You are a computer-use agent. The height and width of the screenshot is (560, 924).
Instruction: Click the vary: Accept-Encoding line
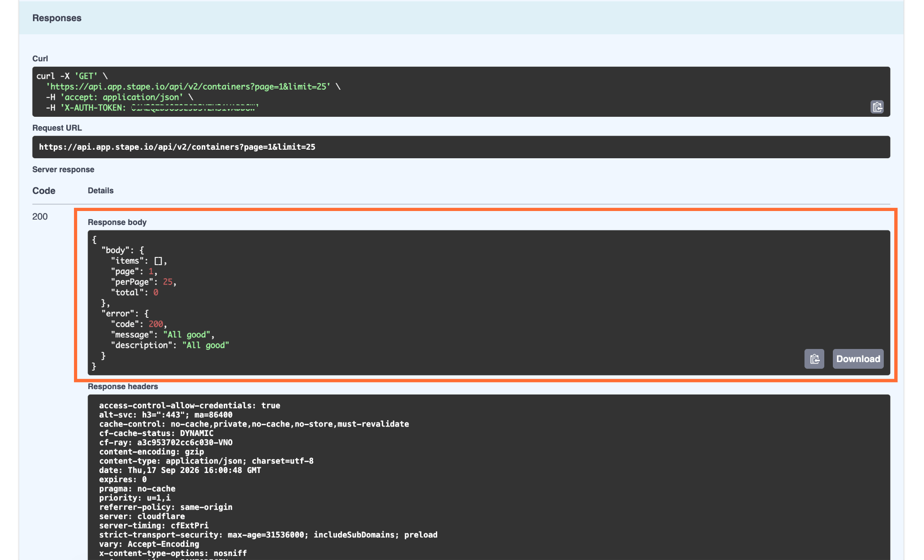click(x=149, y=544)
